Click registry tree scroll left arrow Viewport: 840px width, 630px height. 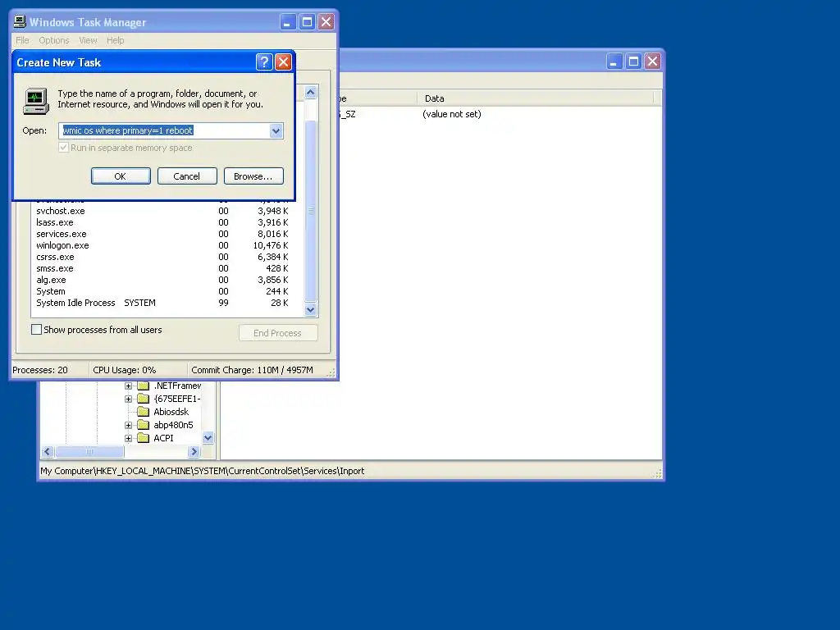point(47,452)
